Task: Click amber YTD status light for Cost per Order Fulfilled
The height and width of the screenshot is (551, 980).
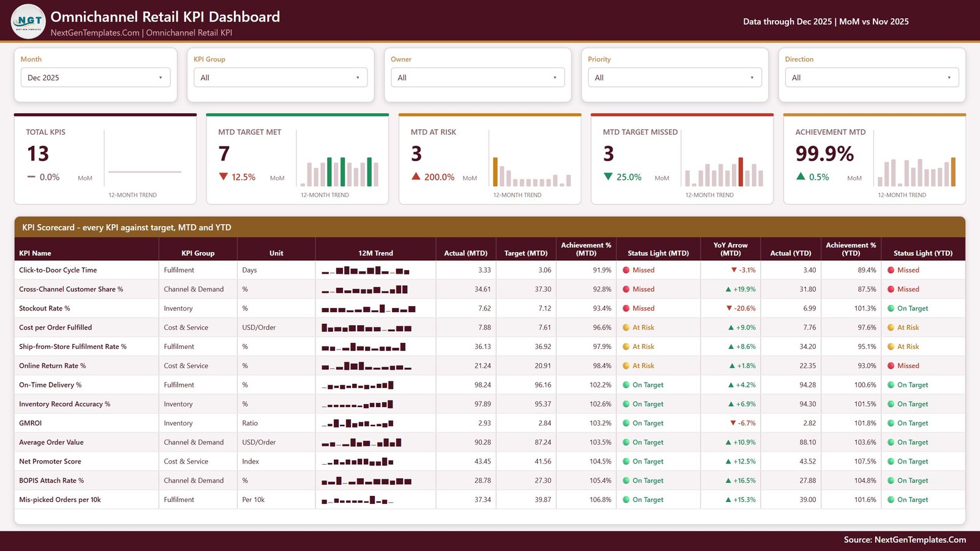Action: 891,328
